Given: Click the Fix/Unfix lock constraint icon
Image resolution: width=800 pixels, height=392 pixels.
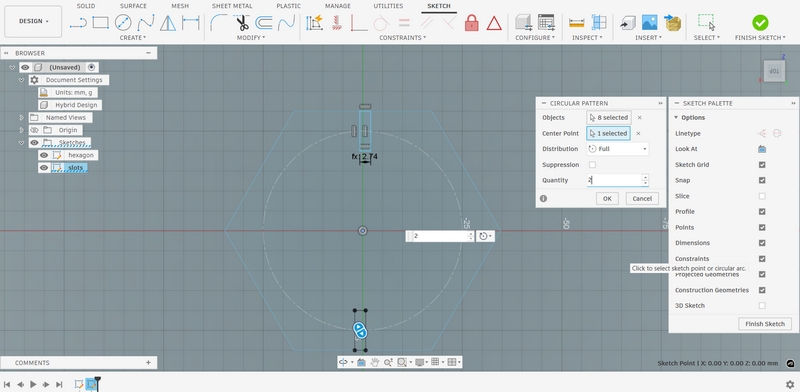Looking at the screenshot, I should point(471,22).
